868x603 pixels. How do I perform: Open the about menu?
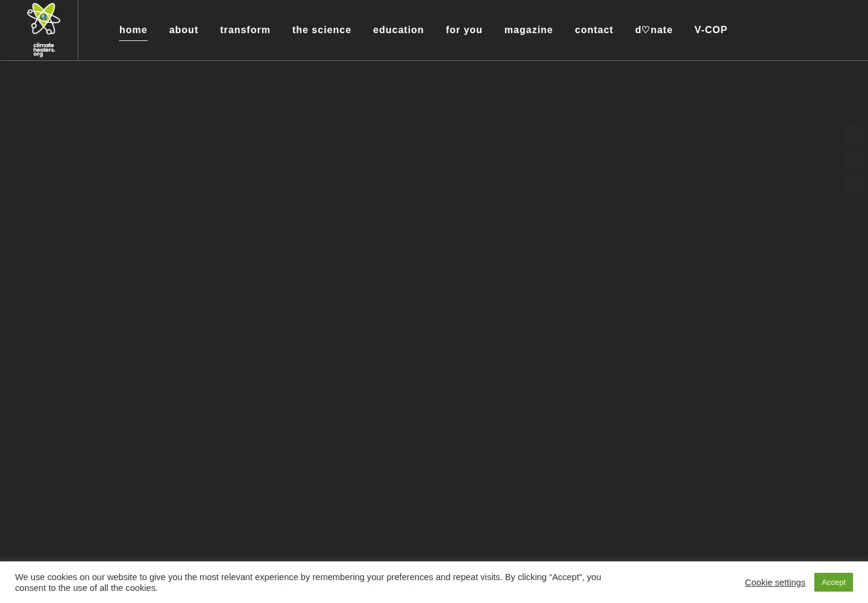(x=184, y=30)
